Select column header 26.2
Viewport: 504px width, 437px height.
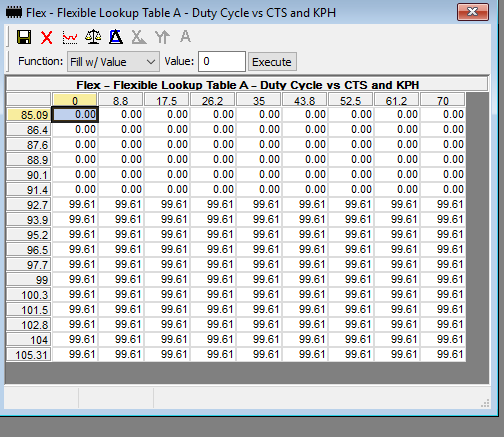[213, 100]
